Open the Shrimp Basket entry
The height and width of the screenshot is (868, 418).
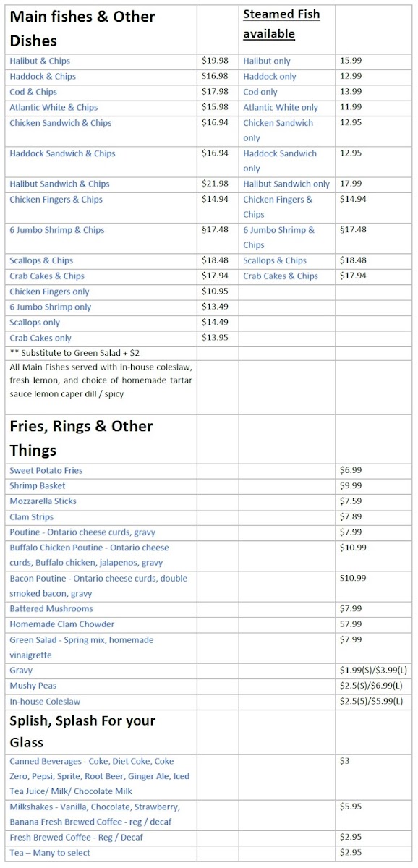click(x=38, y=486)
